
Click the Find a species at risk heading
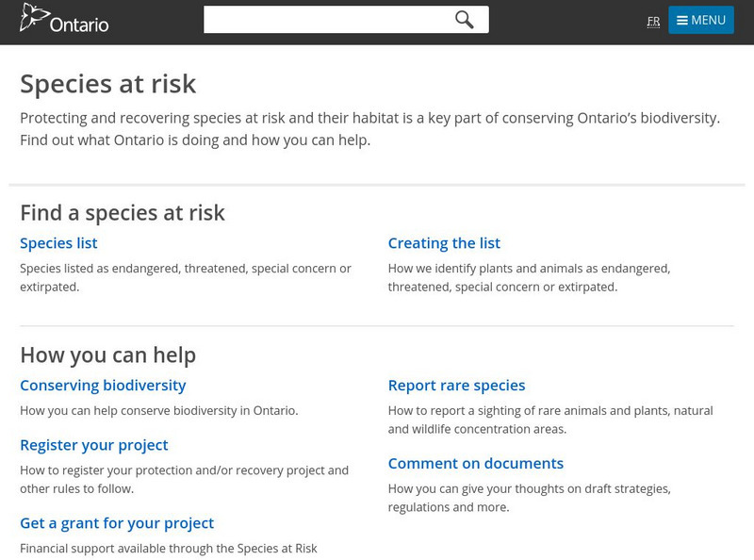tap(123, 212)
